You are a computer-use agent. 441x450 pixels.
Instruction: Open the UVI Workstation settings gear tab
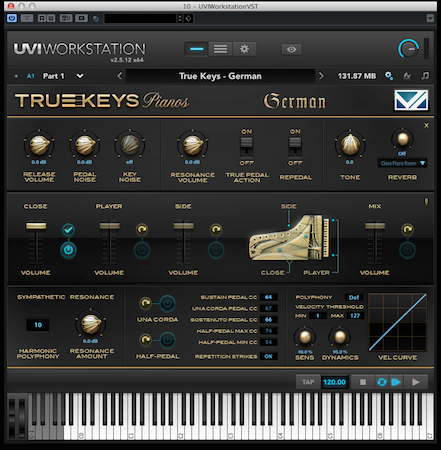pyautogui.click(x=244, y=49)
